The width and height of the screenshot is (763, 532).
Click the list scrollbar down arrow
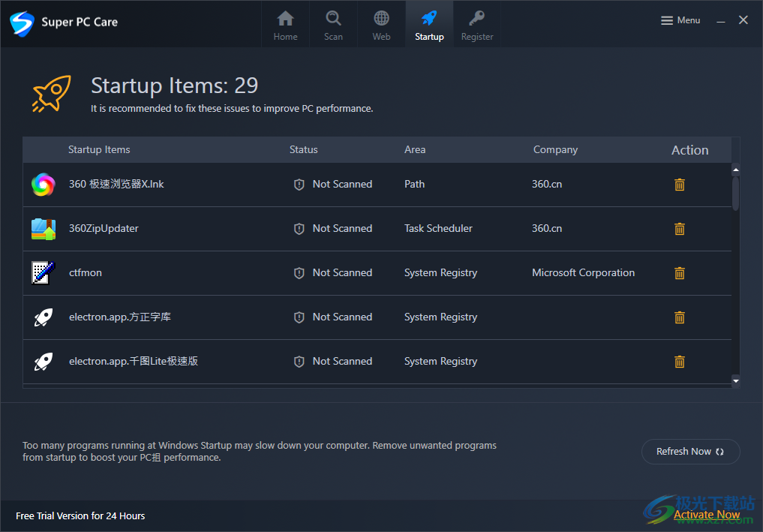(736, 380)
